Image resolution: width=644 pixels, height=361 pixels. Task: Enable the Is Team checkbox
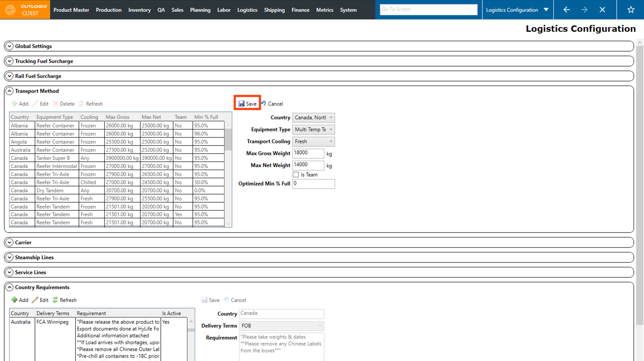(296, 175)
